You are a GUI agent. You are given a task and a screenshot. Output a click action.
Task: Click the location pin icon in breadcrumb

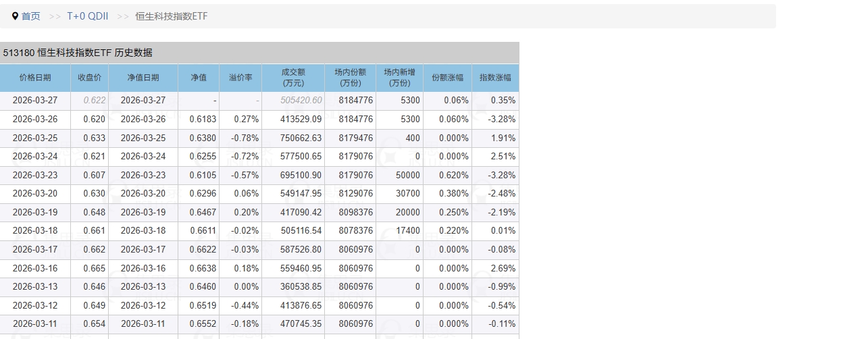point(16,16)
